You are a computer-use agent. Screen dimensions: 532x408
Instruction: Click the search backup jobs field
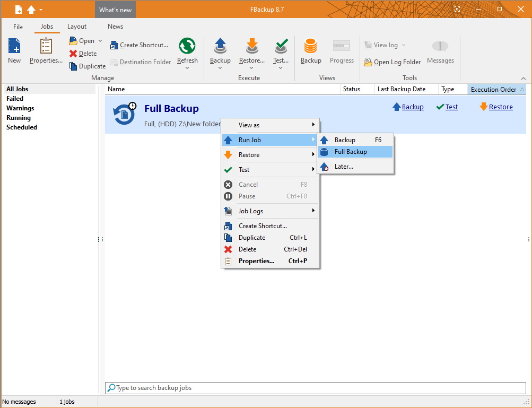pyautogui.click(x=316, y=388)
